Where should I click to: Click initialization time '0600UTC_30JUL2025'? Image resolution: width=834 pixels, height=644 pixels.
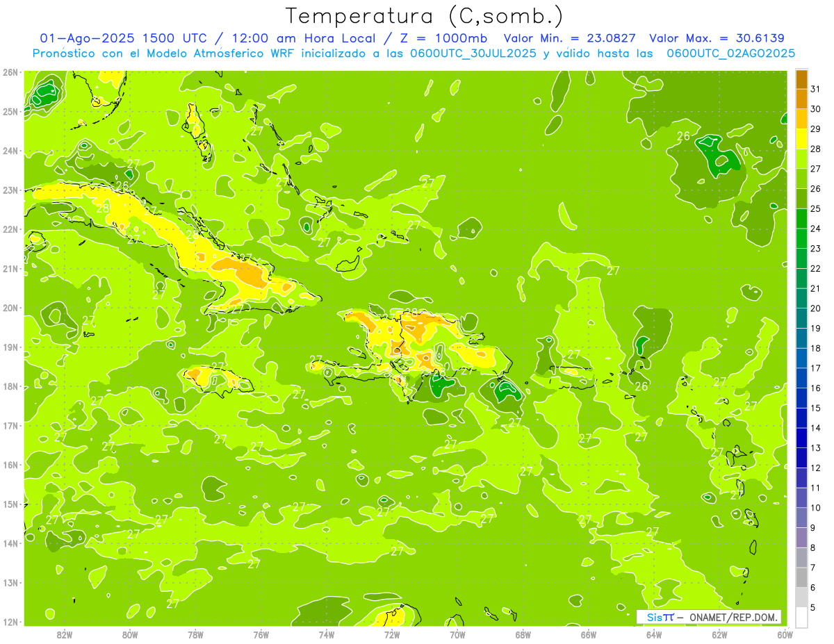pos(473,53)
